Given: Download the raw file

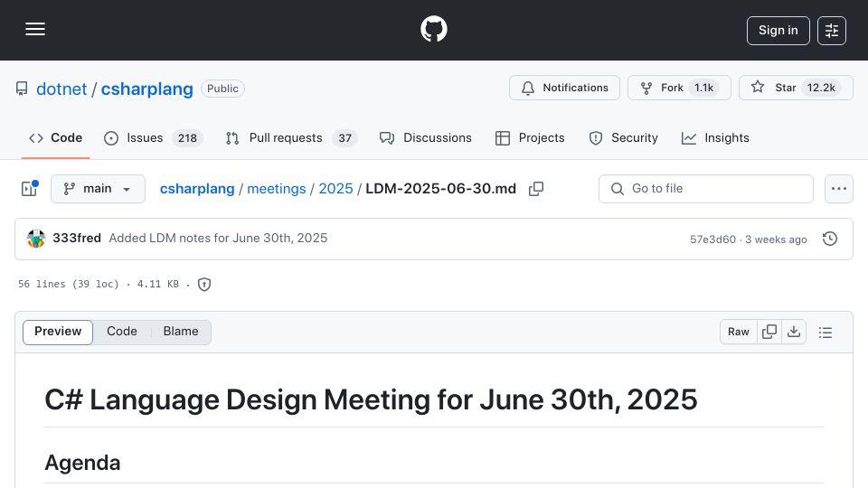Looking at the screenshot, I should coord(794,332).
